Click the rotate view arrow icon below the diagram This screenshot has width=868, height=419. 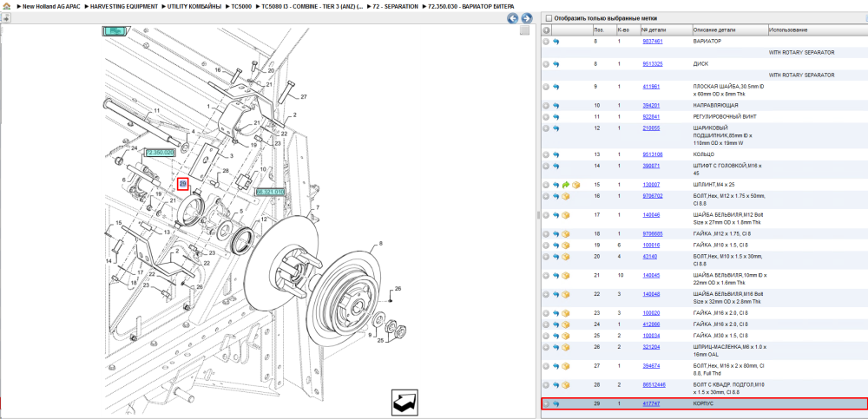click(x=404, y=403)
